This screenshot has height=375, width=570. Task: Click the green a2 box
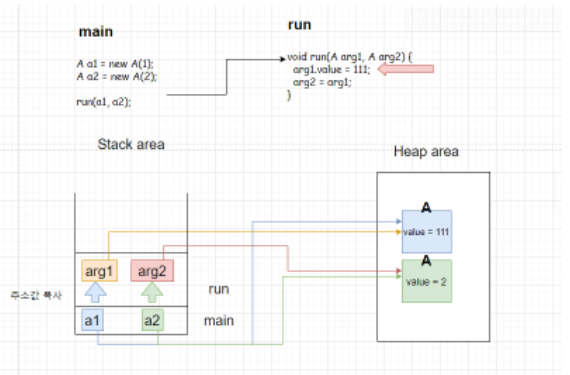point(153,320)
